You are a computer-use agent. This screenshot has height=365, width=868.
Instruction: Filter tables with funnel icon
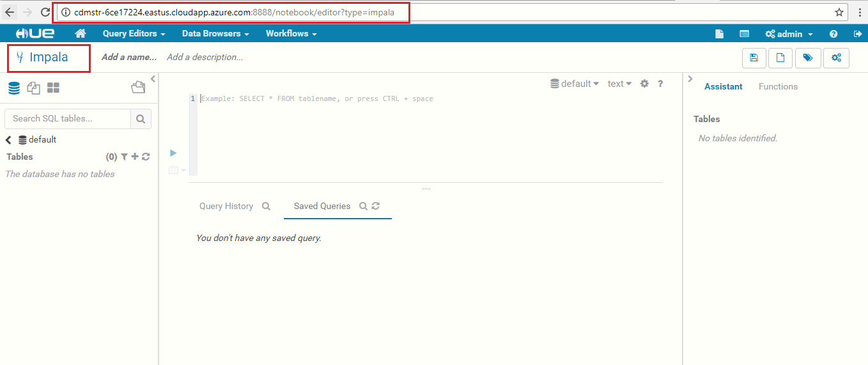tap(125, 157)
